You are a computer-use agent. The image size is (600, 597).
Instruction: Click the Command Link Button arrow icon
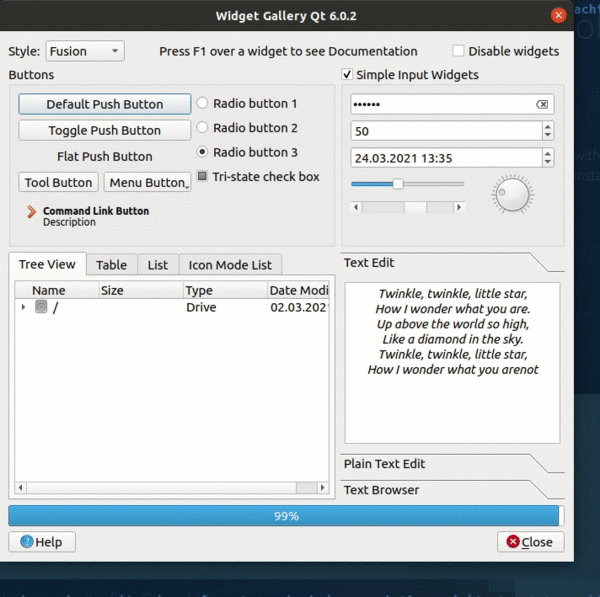click(32, 212)
